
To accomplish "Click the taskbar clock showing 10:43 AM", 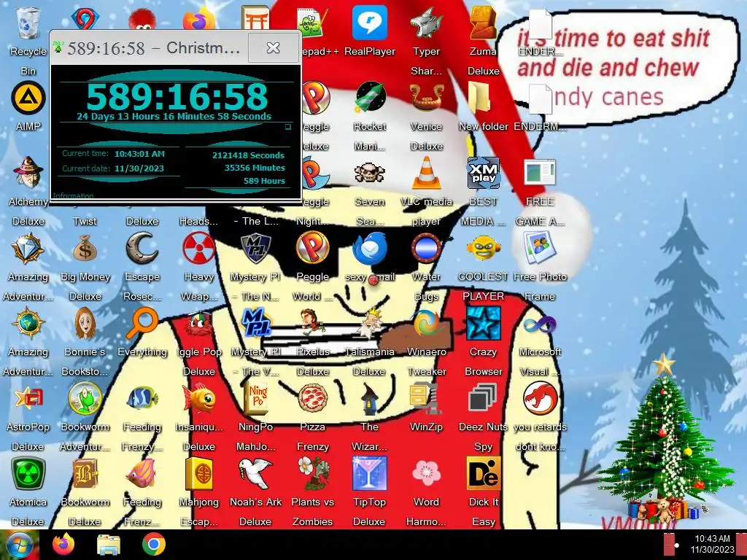I will tap(712, 544).
